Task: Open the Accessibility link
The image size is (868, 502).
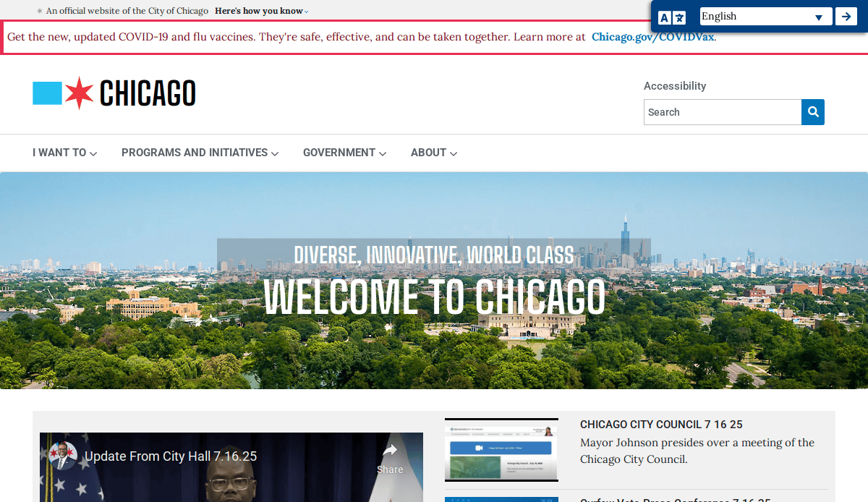Action: 675,85
